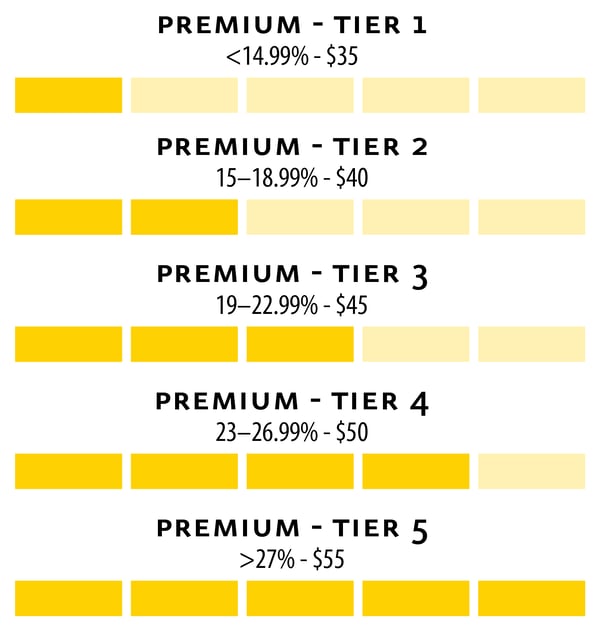Select the fourth bright segment under Tier 4

tap(415, 471)
